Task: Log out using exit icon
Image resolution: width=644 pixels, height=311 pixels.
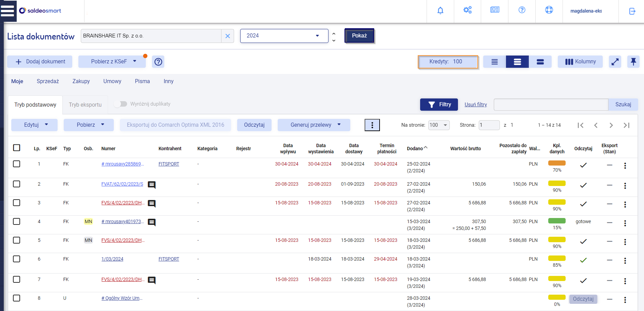Action: coord(632,11)
